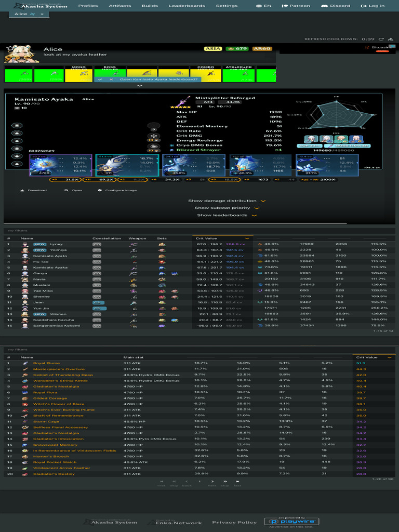The height and width of the screenshot is (532, 399).
Task: Click the Cryo elemental skill talent icon
Action: (154, 136)
